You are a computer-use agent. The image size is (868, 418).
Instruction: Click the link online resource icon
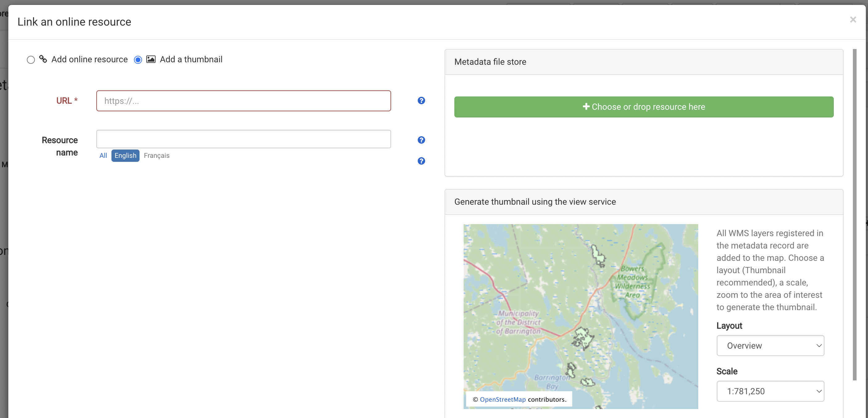43,60
